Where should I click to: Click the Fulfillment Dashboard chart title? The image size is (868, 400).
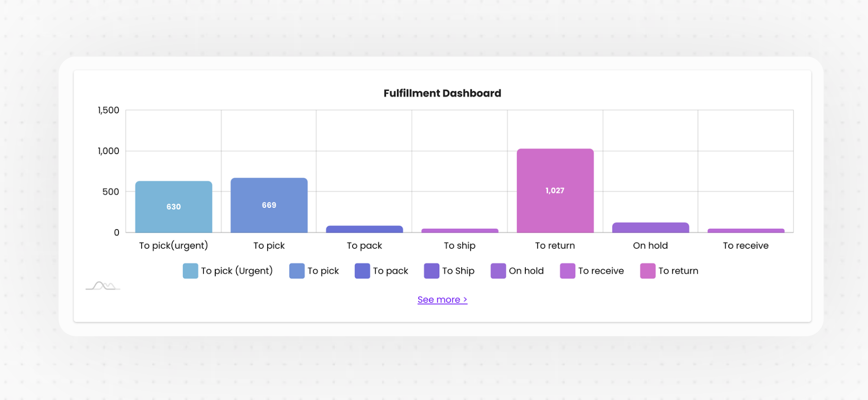(442, 93)
